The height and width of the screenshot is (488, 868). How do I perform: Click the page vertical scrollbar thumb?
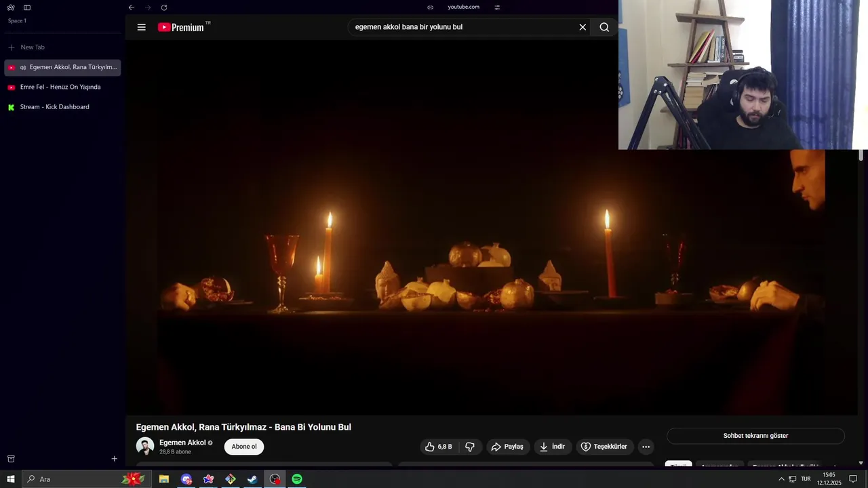tap(861, 155)
